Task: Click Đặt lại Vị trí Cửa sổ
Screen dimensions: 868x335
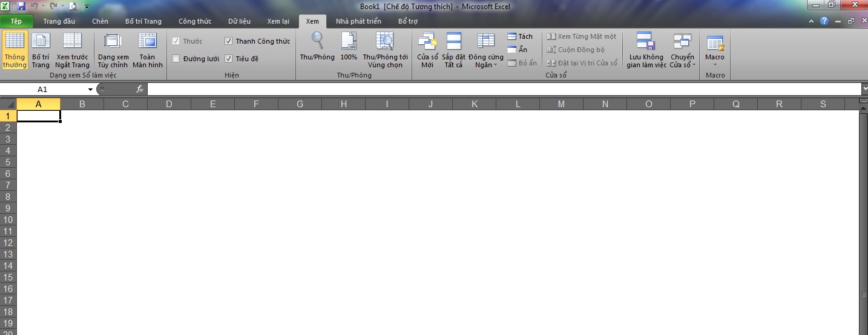Action: [x=582, y=63]
